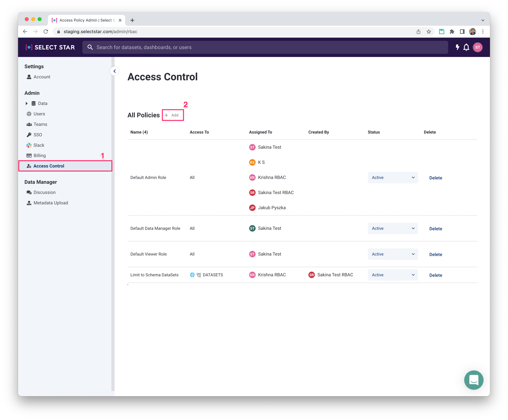Image resolution: width=508 pixels, height=420 pixels.
Task: Open Status dropdown for Limit to Schema DataSets
Action: pyautogui.click(x=392, y=275)
